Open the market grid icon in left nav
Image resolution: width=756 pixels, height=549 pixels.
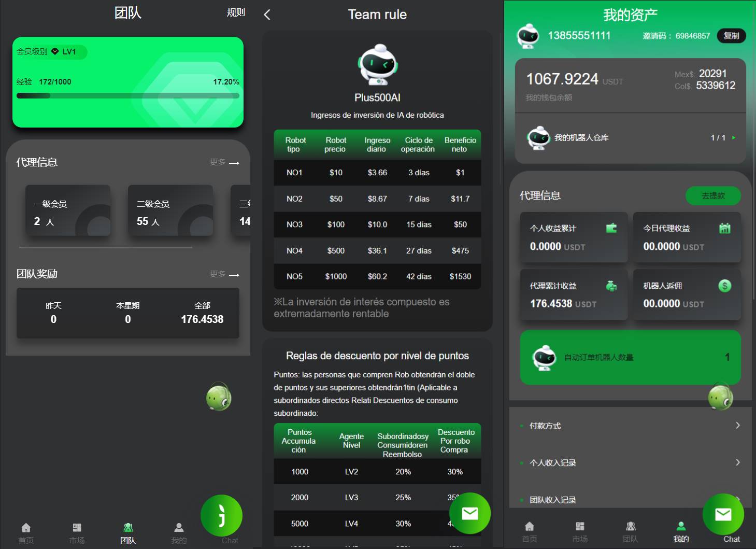77,528
